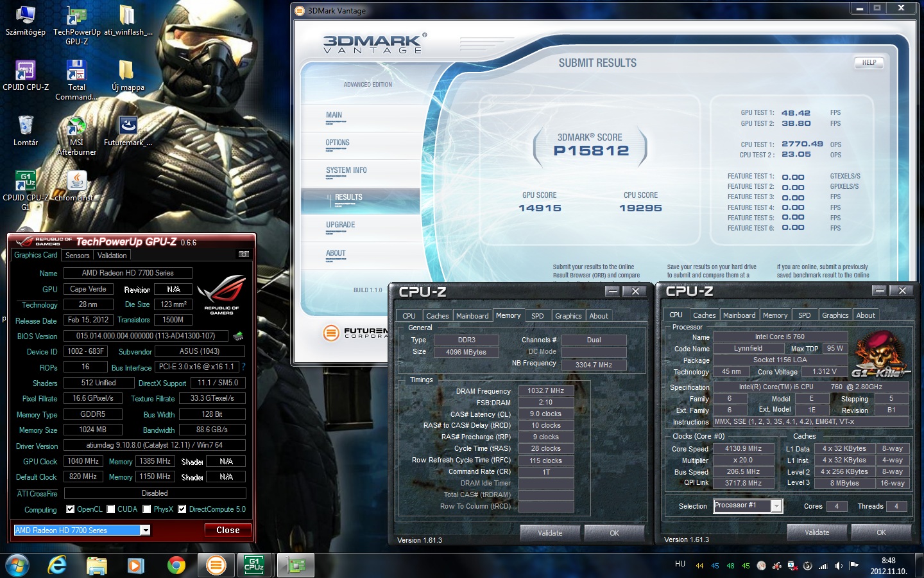Viewport: 924px width, 578px height.
Task: Open Windows Explorer from taskbar
Action: 97,565
